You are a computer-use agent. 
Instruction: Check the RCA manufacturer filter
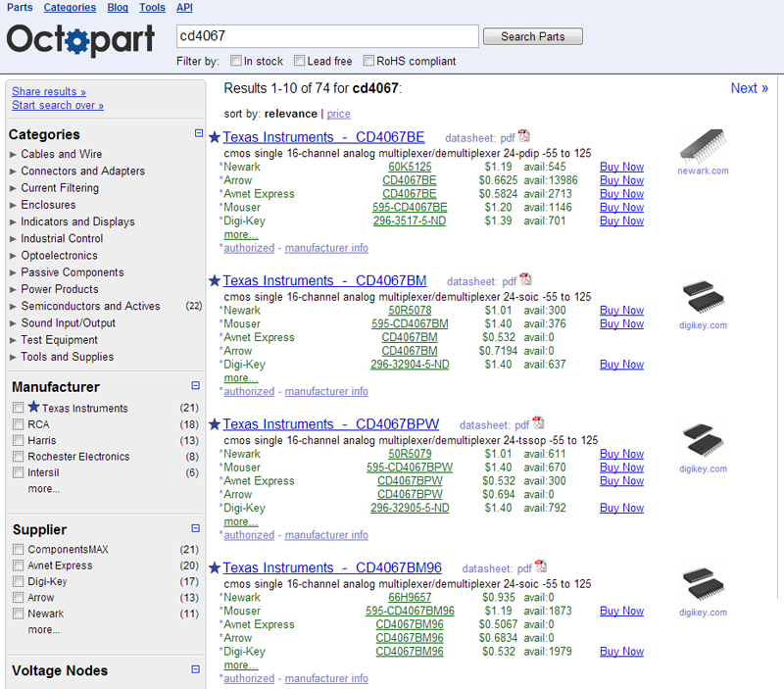[x=19, y=424]
